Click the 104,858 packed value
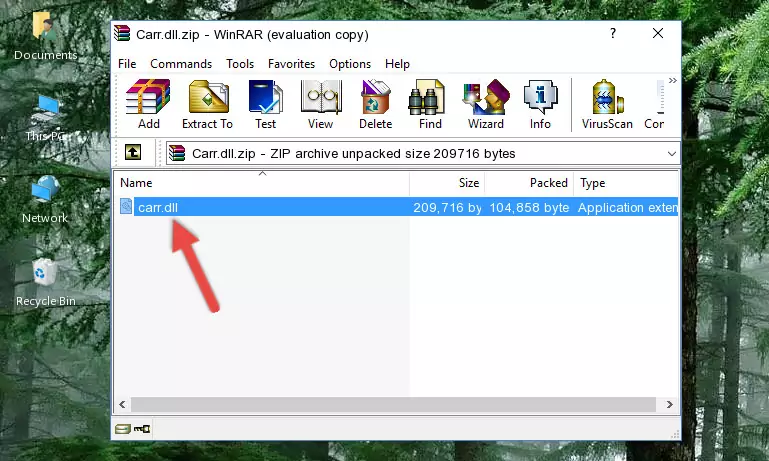769x461 pixels. tap(529, 207)
